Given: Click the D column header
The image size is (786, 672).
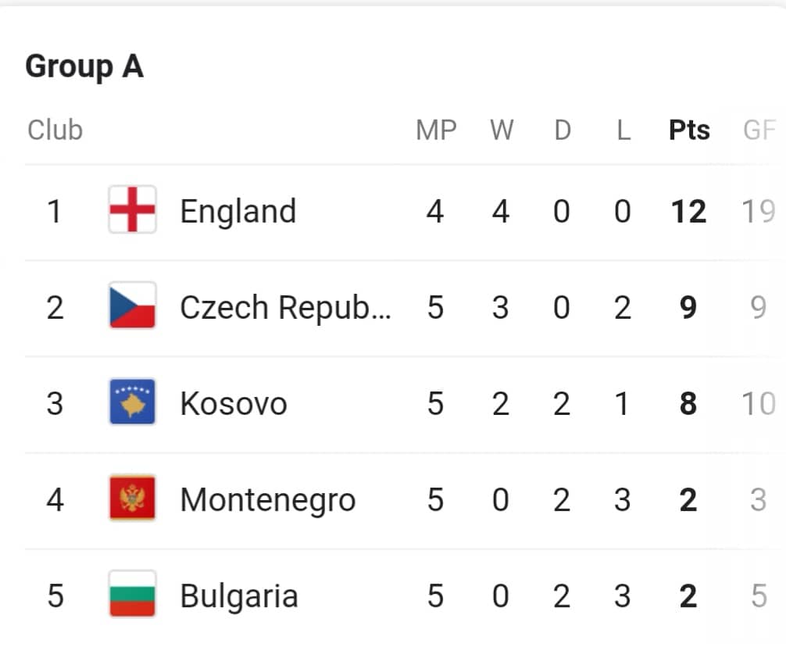Looking at the screenshot, I should click(x=563, y=130).
